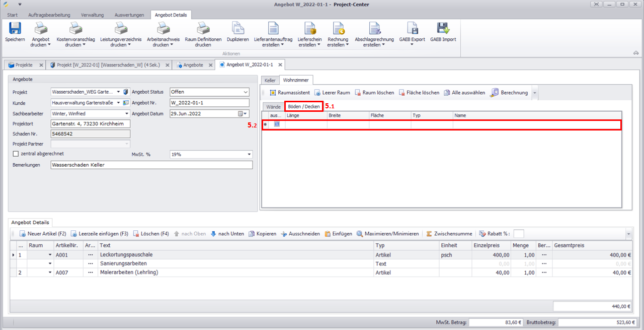
Task: Switch to the Auswertungen ribbon tab
Action: (x=129, y=15)
